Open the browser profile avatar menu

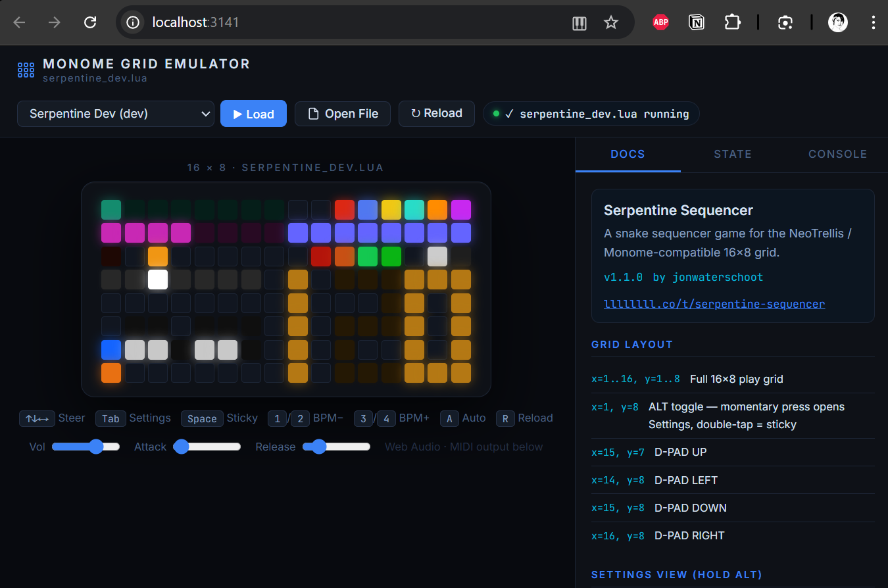(x=837, y=22)
